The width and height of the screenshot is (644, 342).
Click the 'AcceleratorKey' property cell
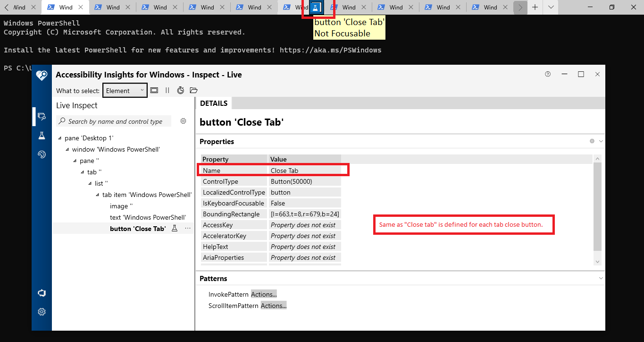pyautogui.click(x=234, y=236)
